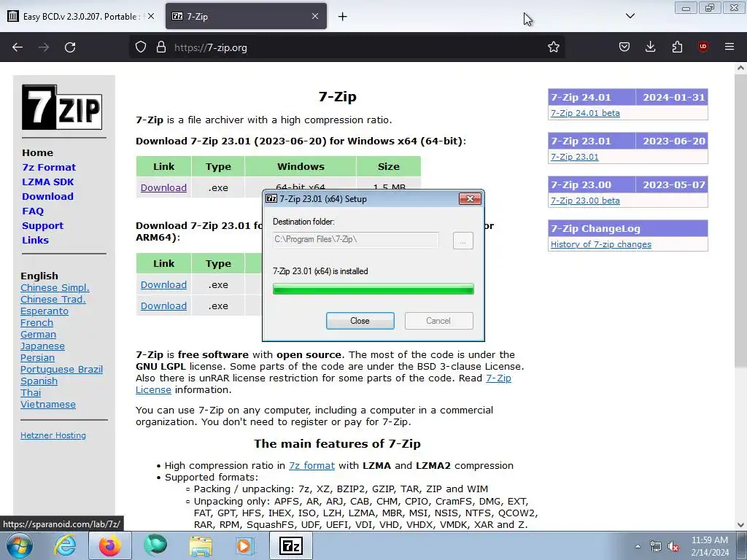Click the first Download link in second table
The image size is (747, 560).
pos(163,285)
